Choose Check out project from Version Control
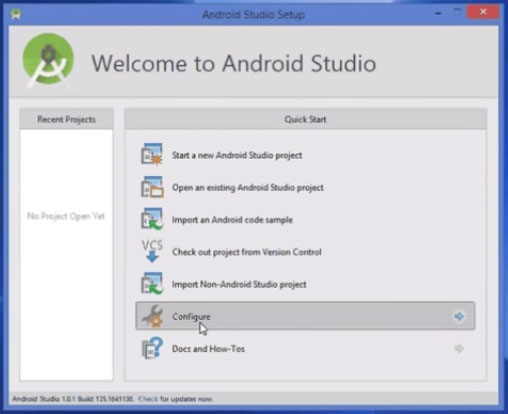The image size is (508, 414). coord(247,252)
